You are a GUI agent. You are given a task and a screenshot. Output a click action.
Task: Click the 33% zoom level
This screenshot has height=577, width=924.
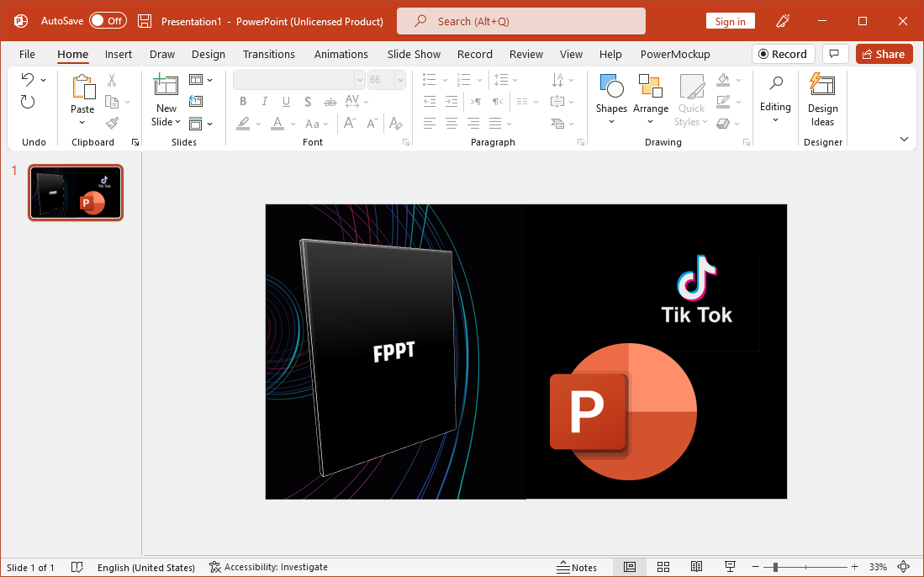click(878, 567)
